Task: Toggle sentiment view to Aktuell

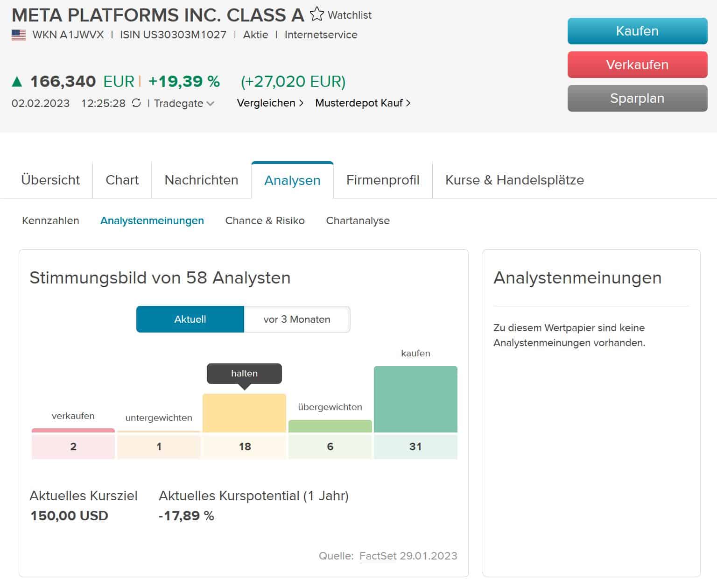Action: point(190,319)
